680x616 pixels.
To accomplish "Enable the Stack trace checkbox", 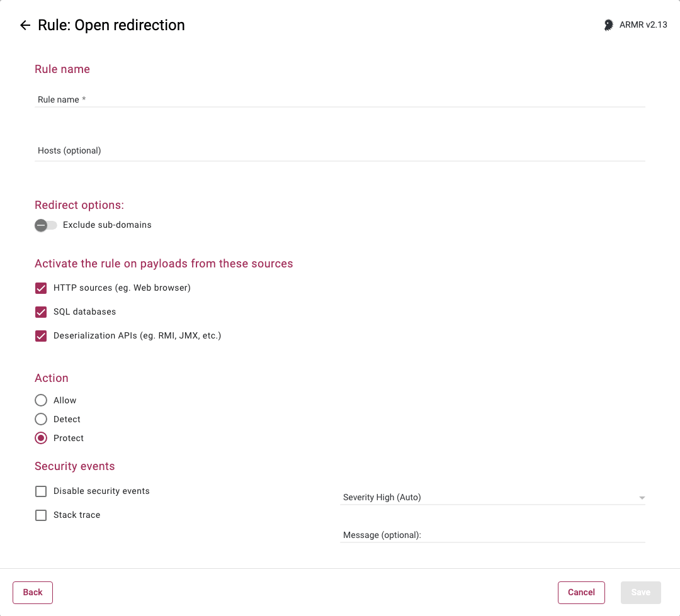I will tap(41, 515).
